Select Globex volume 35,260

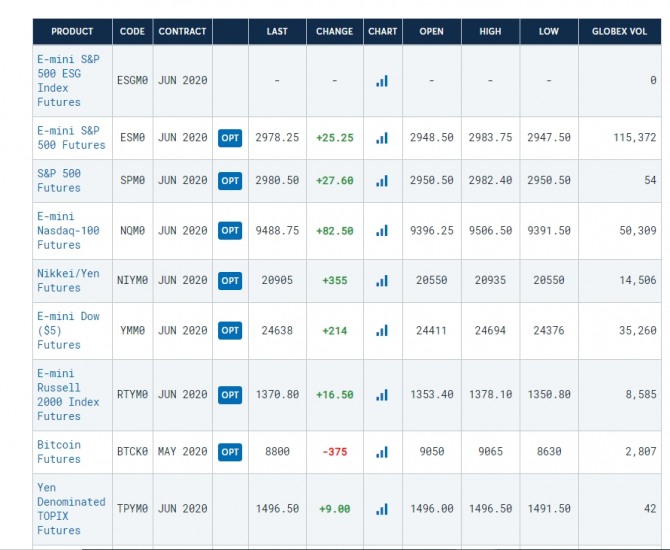(638, 330)
